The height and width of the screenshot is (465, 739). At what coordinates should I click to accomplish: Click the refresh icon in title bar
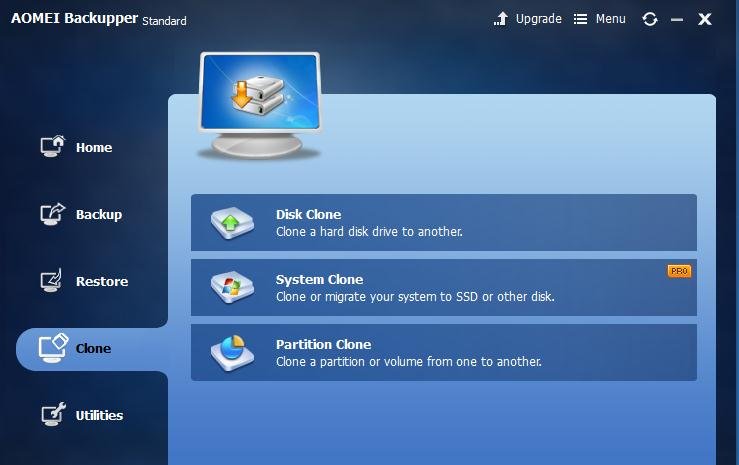[649, 19]
